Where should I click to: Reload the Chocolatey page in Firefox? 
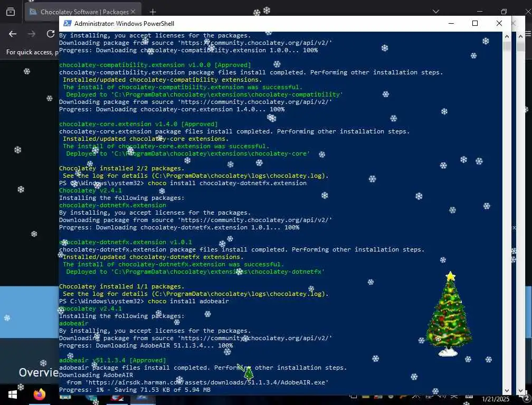pos(51,34)
